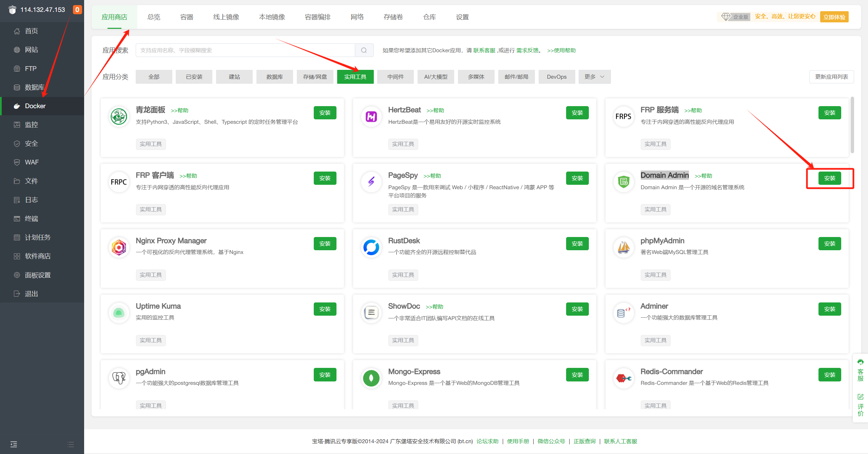
Task: Click the Adminer database logo
Action: 624,313
